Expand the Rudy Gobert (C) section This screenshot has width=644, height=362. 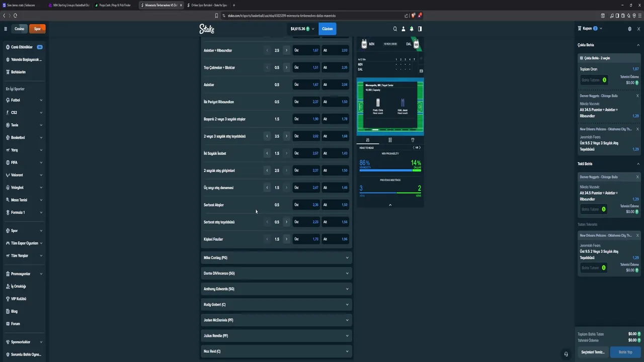pos(276,304)
